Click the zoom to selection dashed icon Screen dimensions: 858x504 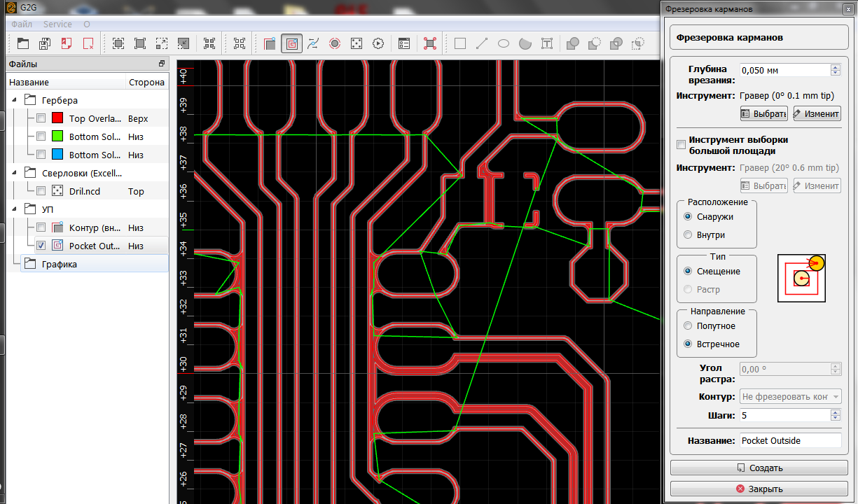pyautogui.click(x=162, y=43)
